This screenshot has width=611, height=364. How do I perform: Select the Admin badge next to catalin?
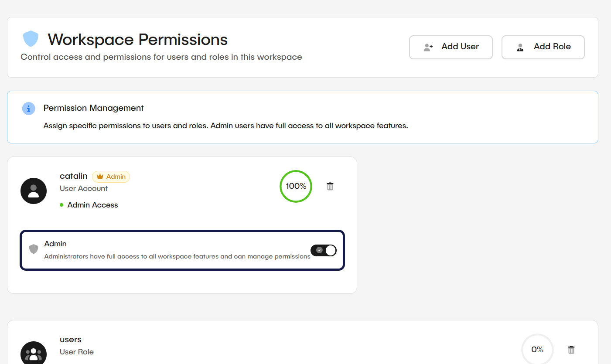(x=111, y=177)
